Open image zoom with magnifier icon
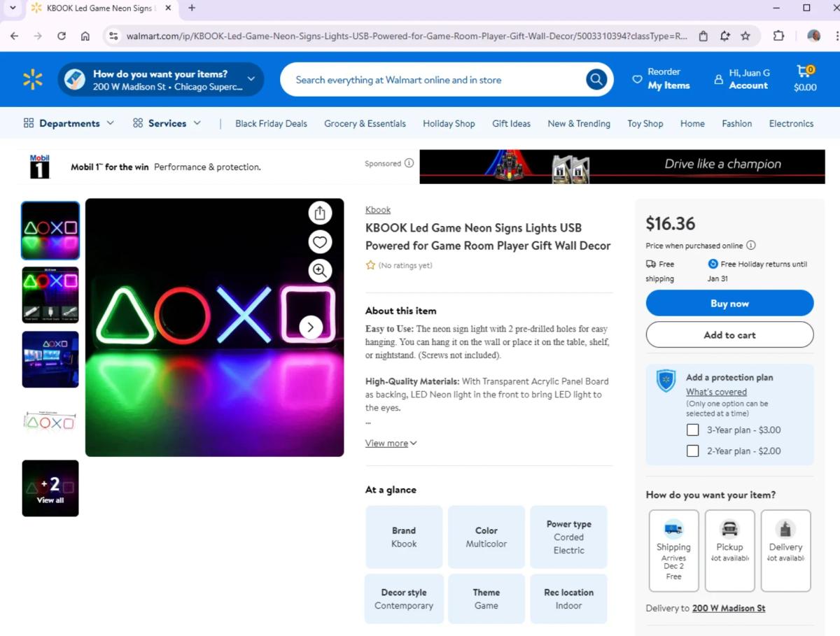Screen dimensions: 840x636 [x=320, y=270]
